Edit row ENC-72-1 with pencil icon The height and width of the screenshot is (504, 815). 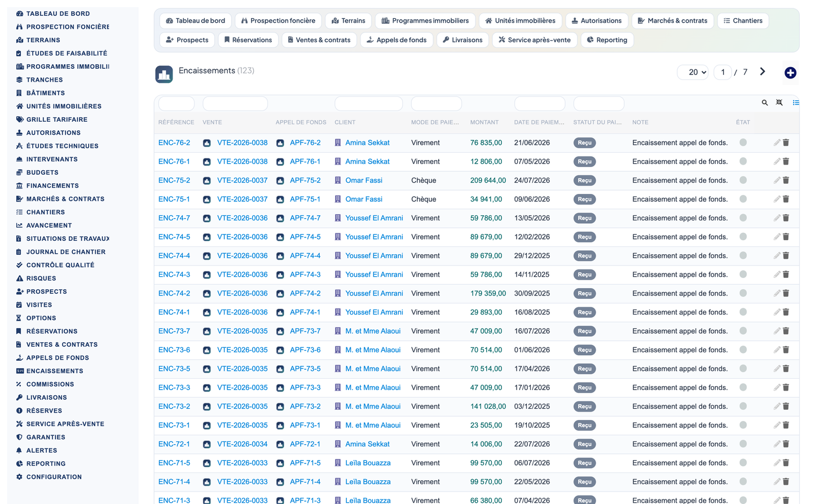click(777, 444)
